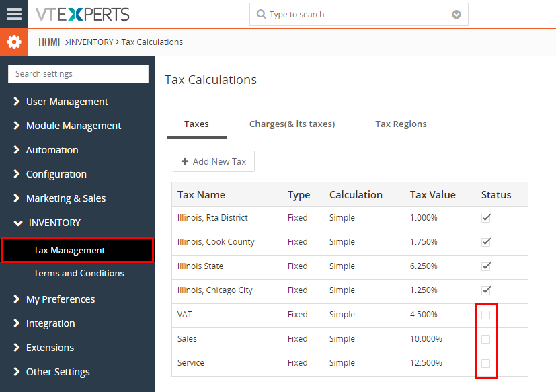Uncheck status for Illinois, Chicago City
This screenshot has height=392, width=556.
click(486, 290)
